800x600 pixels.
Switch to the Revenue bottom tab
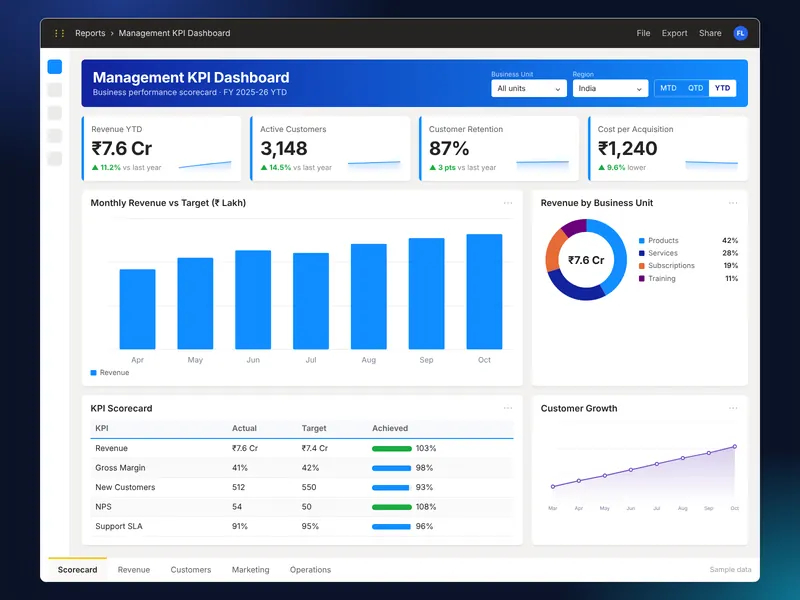click(x=134, y=569)
